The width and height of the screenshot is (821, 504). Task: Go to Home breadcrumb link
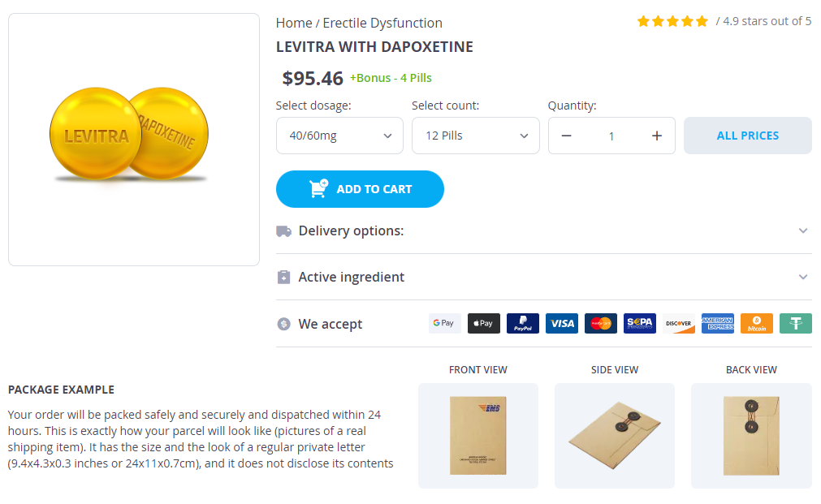[293, 23]
